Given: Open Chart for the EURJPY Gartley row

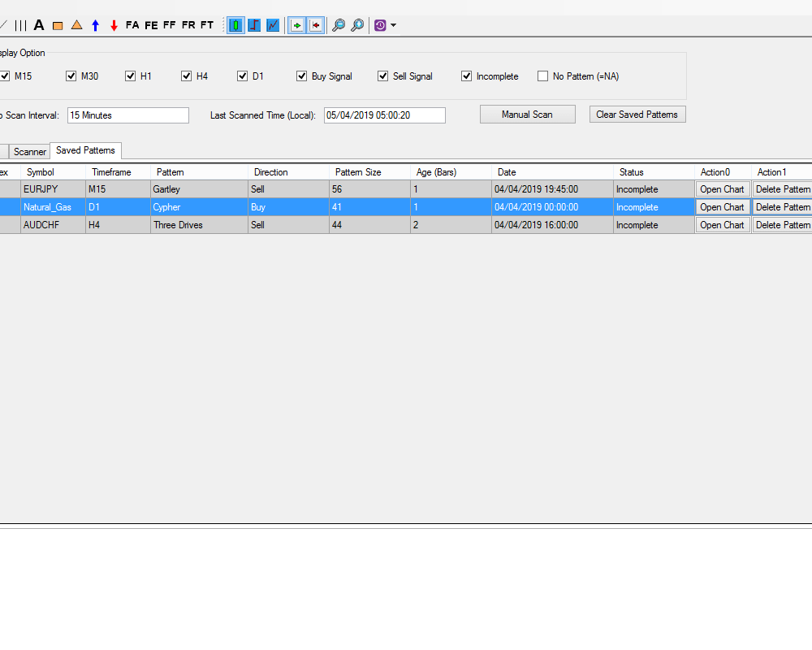Looking at the screenshot, I should coord(722,189).
